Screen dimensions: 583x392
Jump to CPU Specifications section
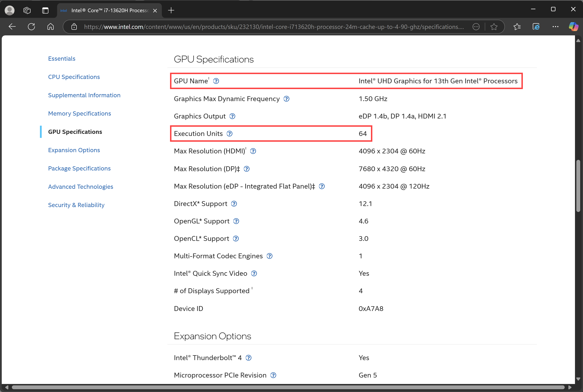(74, 77)
